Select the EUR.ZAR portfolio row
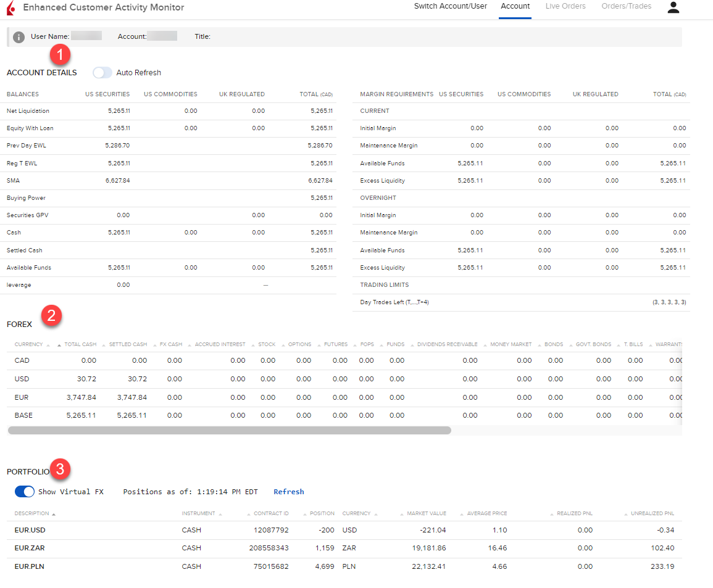The width and height of the screenshot is (713, 588). pos(344,549)
